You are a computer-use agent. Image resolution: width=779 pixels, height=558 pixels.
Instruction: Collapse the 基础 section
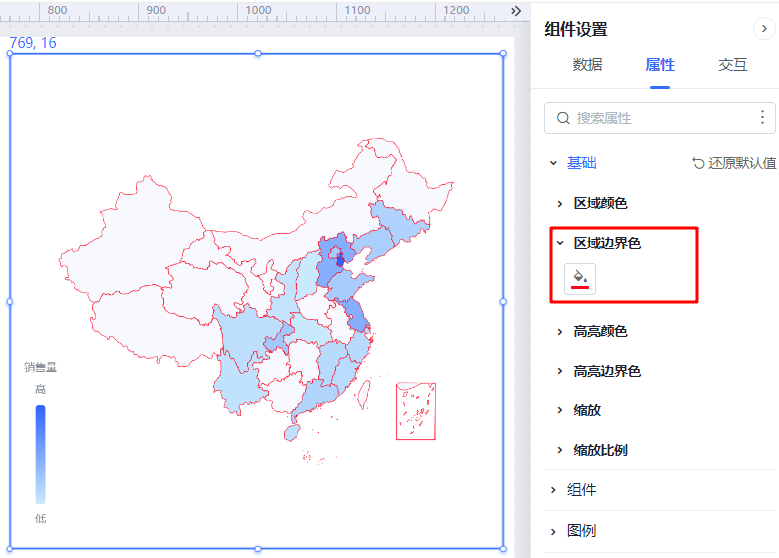[x=553, y=163]
